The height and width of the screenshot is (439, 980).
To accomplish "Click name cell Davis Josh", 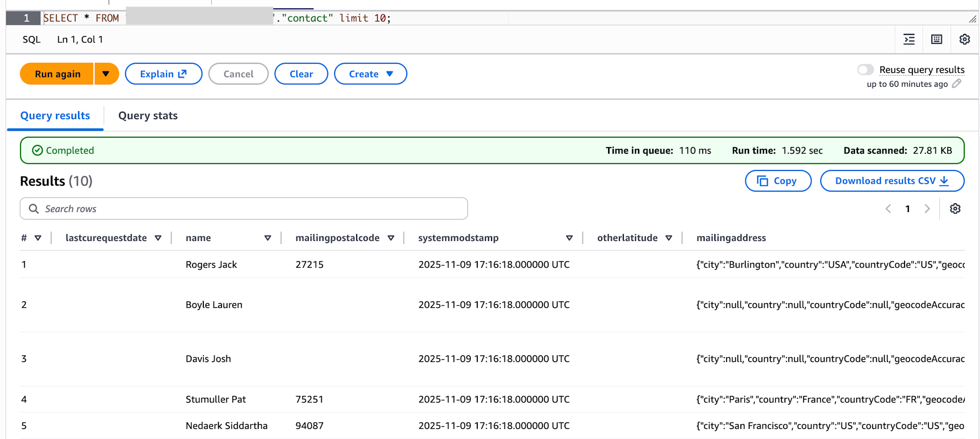I will [208, 359].
